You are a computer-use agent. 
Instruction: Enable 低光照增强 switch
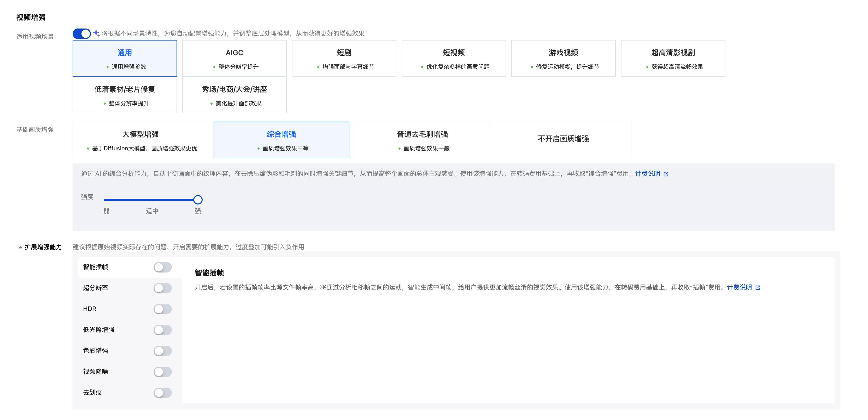tap(162, 330)
